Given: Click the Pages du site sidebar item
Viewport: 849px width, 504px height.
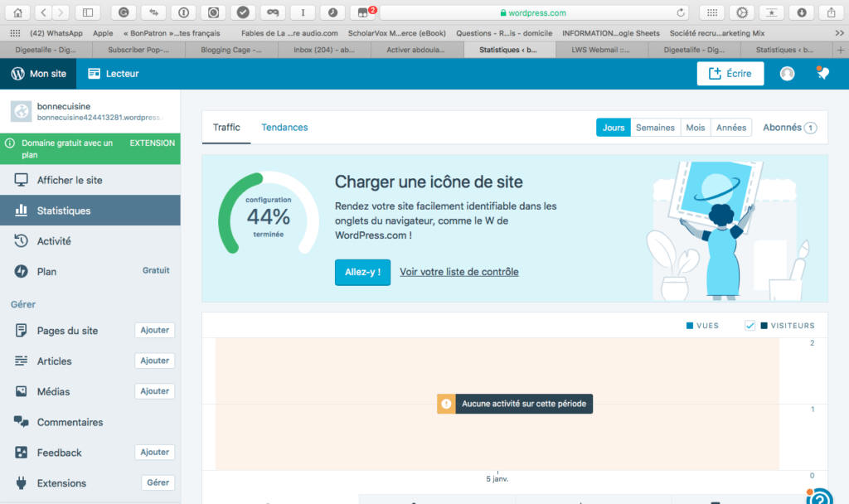Looking at the screenshot, I should pos(67,330).
